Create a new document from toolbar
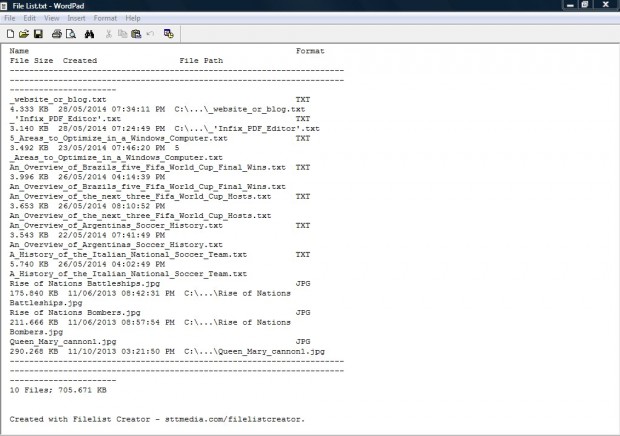 pyautogui.click(x=10, y=33)
